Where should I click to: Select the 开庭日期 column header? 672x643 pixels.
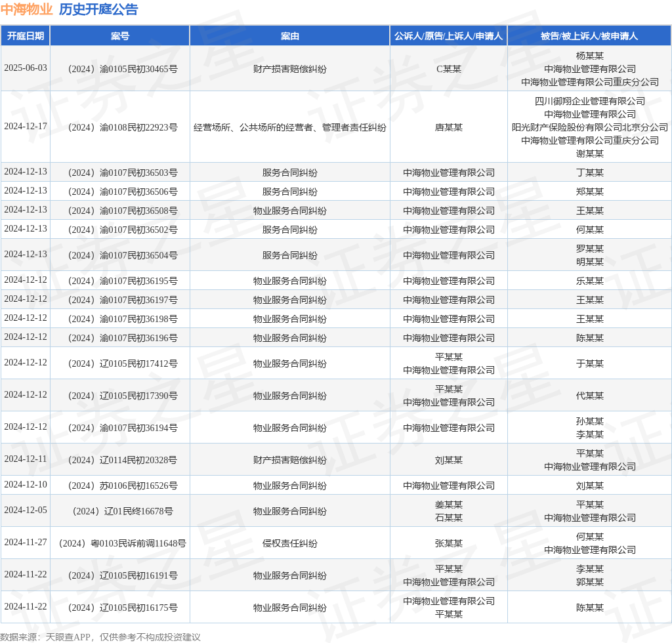26,35
